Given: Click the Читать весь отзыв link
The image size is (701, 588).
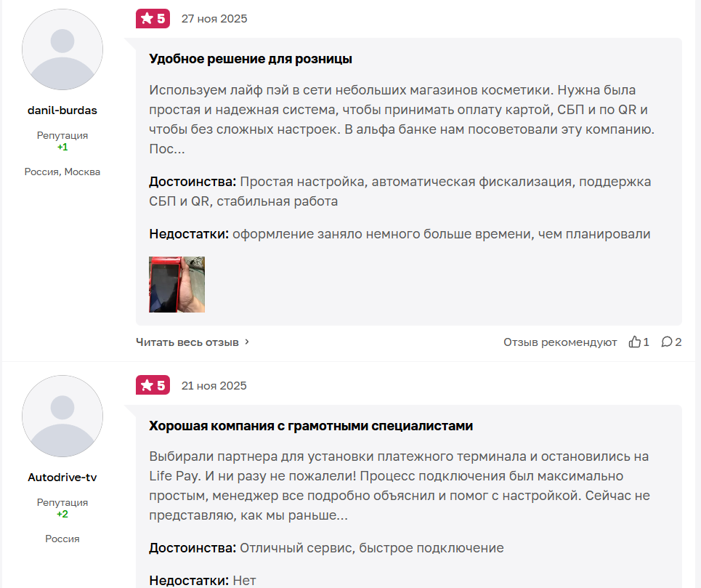Looking at the screenshot, I should click(x=187, y=342).
